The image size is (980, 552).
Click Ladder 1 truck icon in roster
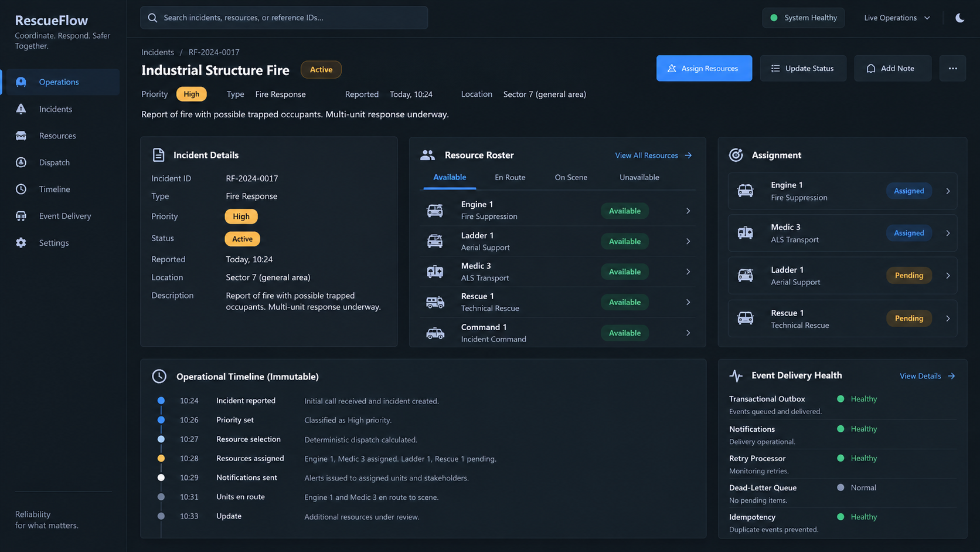coord(435,241)
